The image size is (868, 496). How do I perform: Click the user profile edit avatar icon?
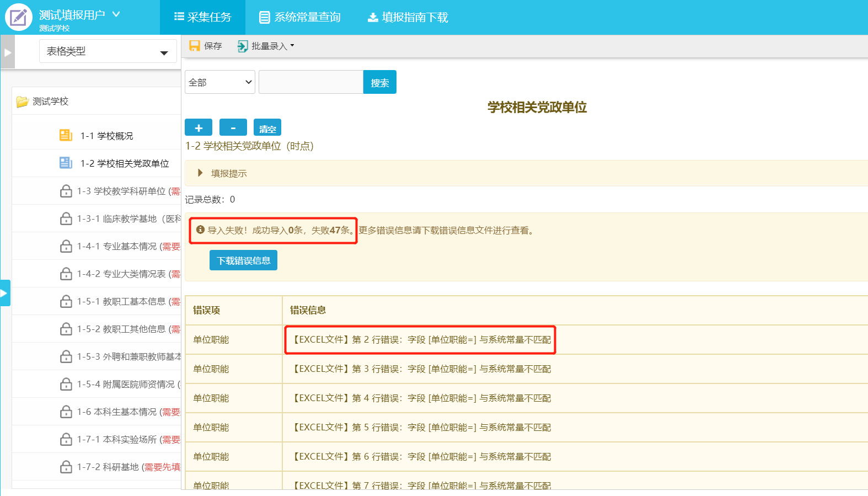pyautogui.click(x=19, y=17)
